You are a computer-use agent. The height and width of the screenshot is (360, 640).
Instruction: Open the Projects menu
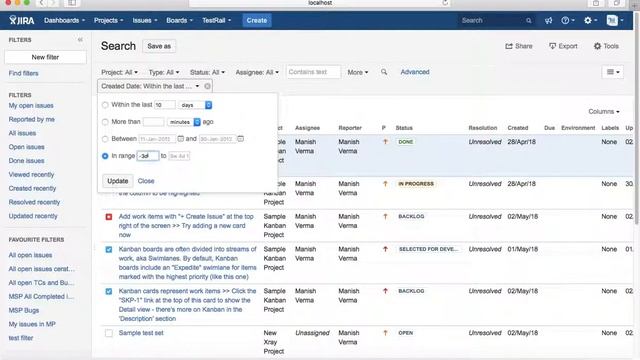[x=109, y=20]
